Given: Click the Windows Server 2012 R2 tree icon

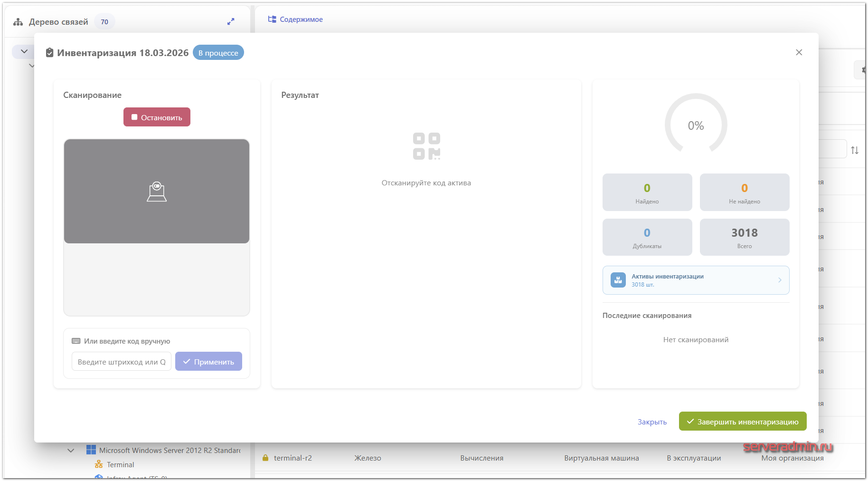Looking at the screenshot, I should (x=91, y=450).
